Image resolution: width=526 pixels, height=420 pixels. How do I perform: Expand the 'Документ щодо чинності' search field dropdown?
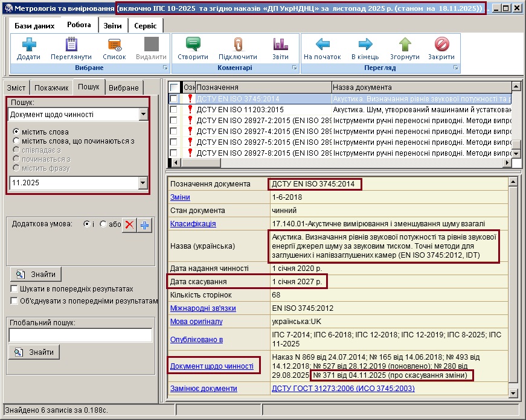coord(143,114)
